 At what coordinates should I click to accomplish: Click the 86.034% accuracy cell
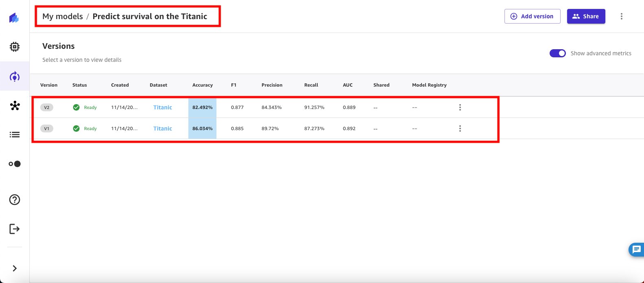pos(202,128)
